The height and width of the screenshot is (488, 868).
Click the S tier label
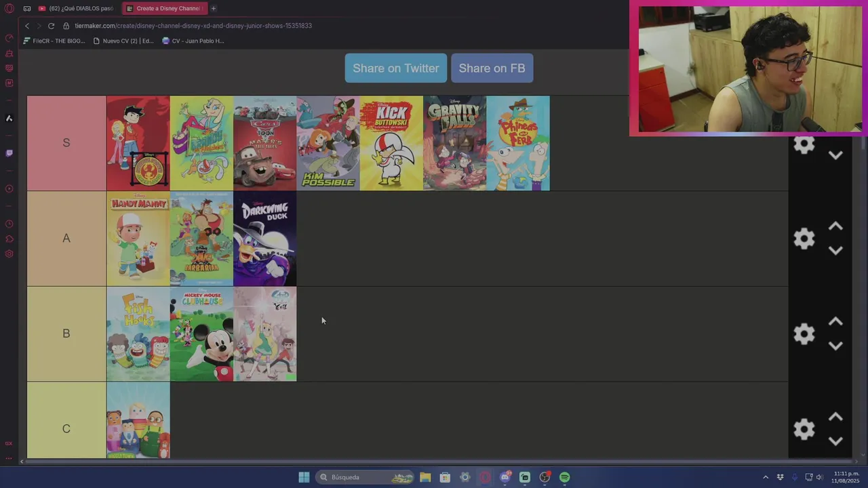(66, 143)
